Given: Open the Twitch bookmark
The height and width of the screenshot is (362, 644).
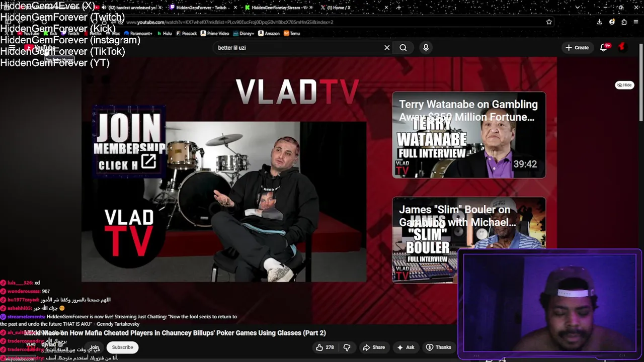Looking at the screenshot, I should 70,34.
